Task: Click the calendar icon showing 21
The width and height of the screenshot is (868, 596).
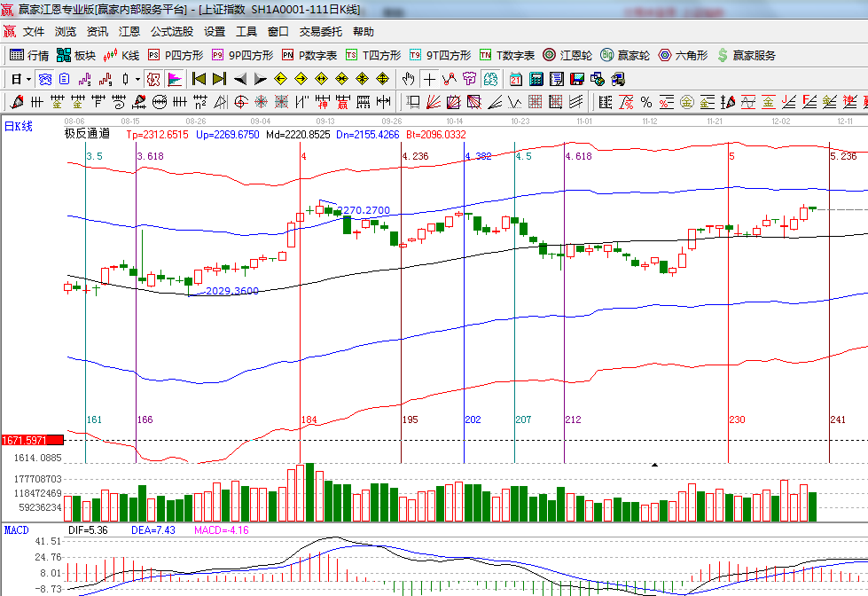Action: 515,79
